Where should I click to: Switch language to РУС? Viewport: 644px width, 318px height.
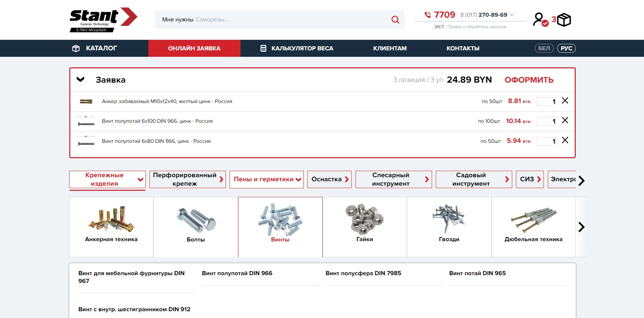566,48
